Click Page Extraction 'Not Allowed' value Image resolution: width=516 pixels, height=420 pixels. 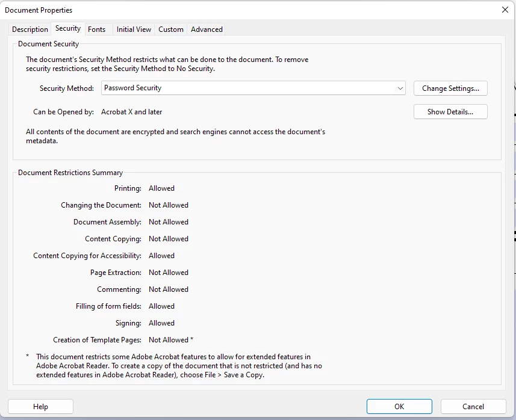169,273
